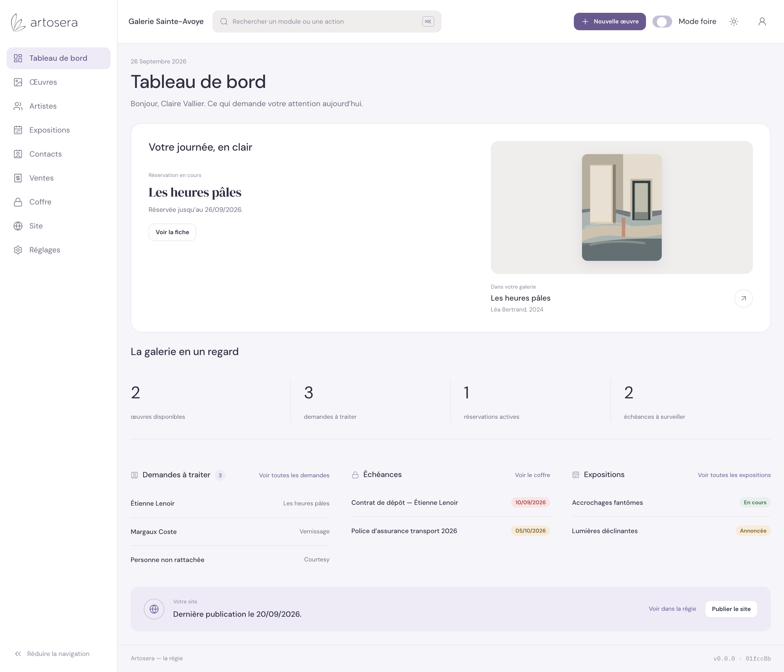Open the Accrochages fantômes exhibition
784x672 pixels.
tap(671, 502)
